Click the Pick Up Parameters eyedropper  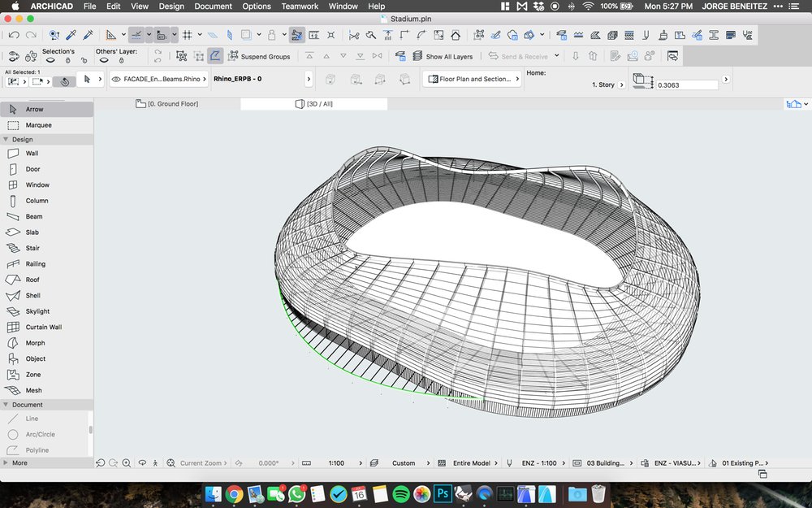pyautogui.click(x=71, y=35)
